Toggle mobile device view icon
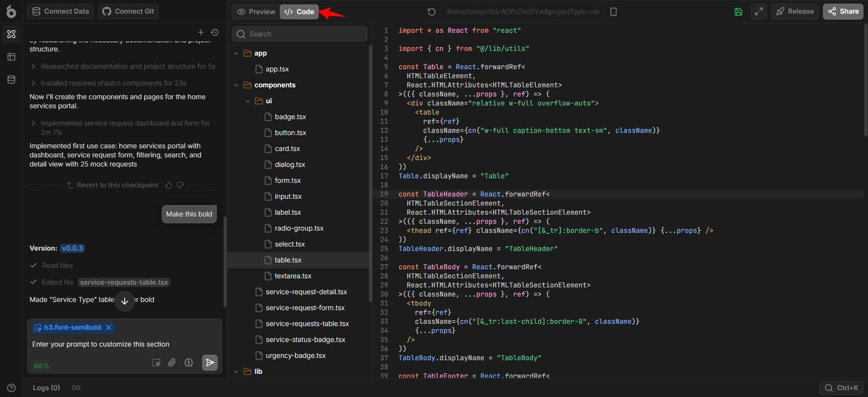The width and height of the screenshot is (868, 397). [x=614, y=12]
